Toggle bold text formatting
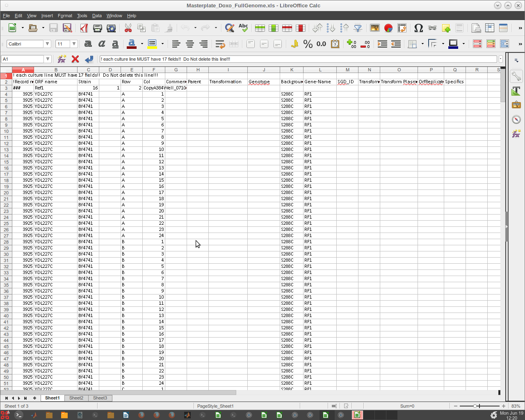 (x=88, y=44)
